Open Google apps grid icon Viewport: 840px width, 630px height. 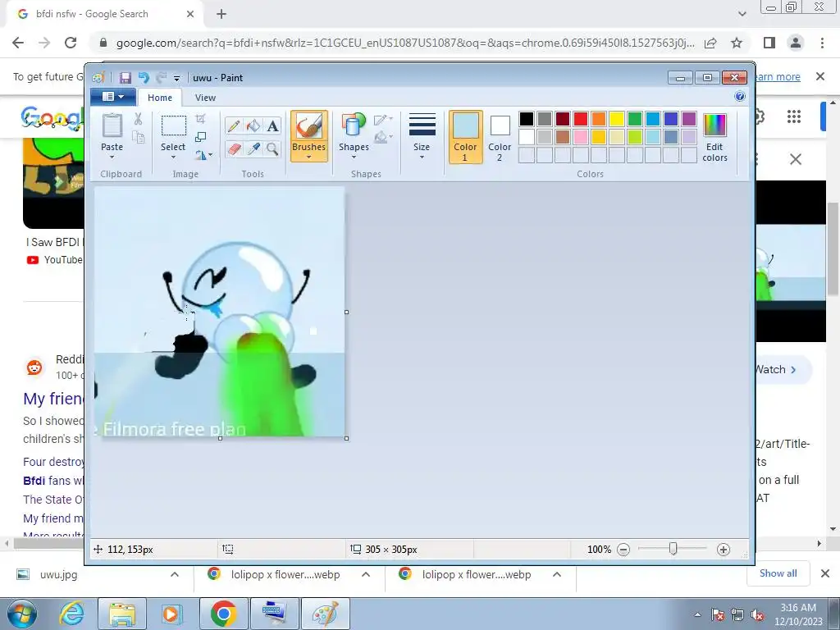[794, 116]
